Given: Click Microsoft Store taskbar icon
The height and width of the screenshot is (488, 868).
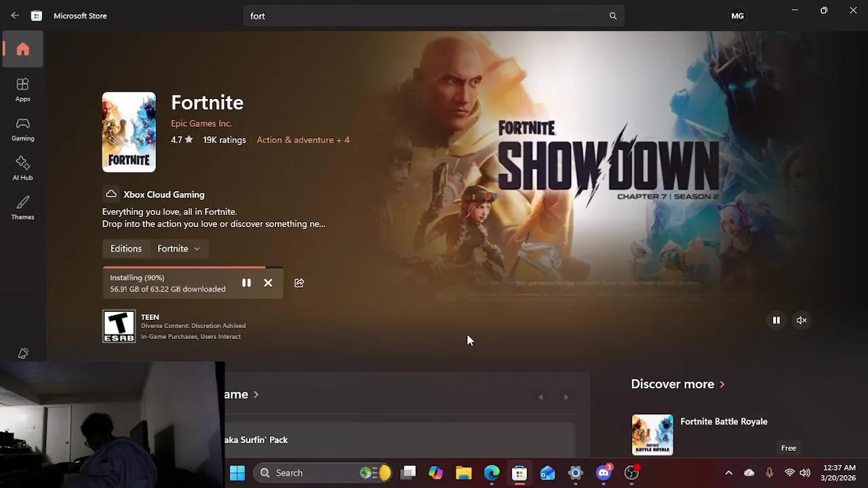Looking at the screenshot, I should tap(519, 473).
